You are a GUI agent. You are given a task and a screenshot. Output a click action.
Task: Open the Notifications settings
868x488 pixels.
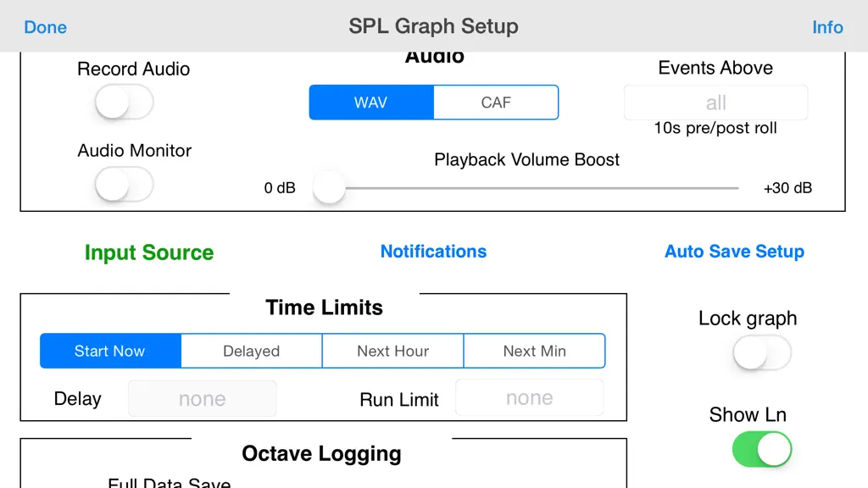coord(433,251)
